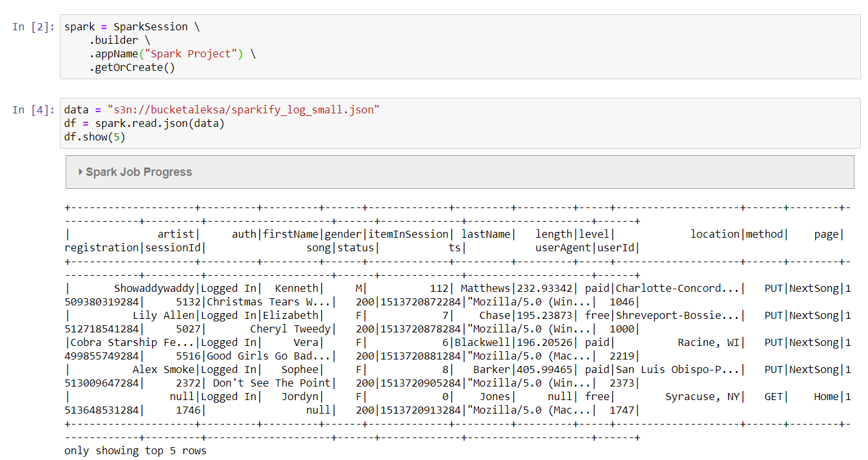Click the artist value Alex Smoke

tap(164, 370)
